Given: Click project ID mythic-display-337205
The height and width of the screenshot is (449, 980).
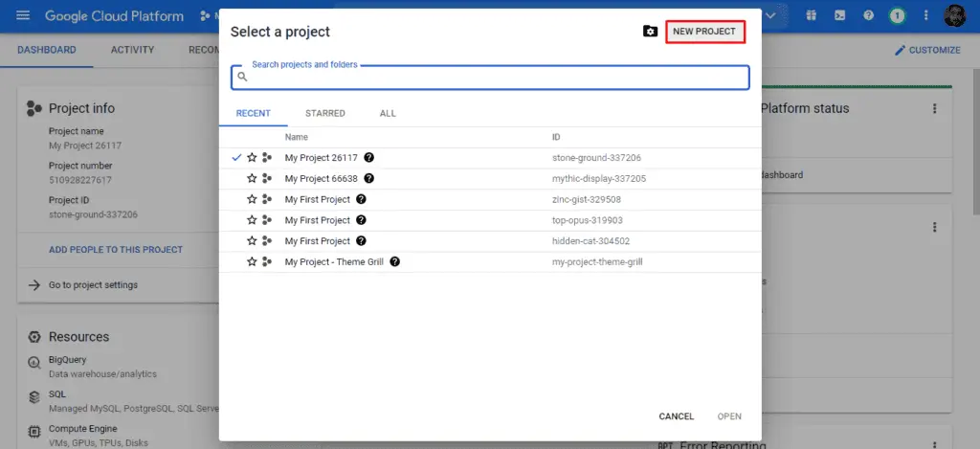Looking at the screenshot, I should click(599, 178).
